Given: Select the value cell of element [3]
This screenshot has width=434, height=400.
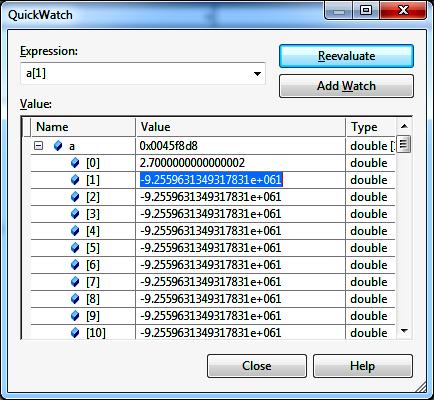Looking at the screenshot, I should point(240,214).
